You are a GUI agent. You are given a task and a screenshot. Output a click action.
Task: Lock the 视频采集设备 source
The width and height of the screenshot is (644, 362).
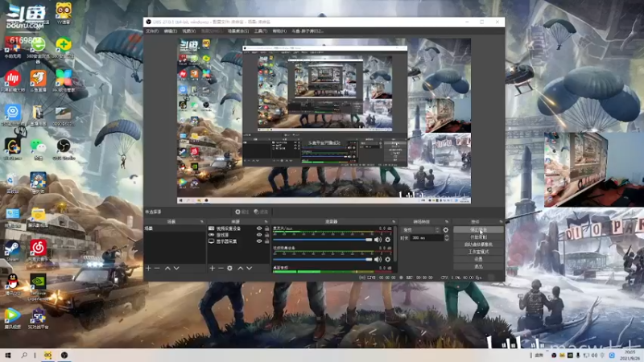coord(267,228)
